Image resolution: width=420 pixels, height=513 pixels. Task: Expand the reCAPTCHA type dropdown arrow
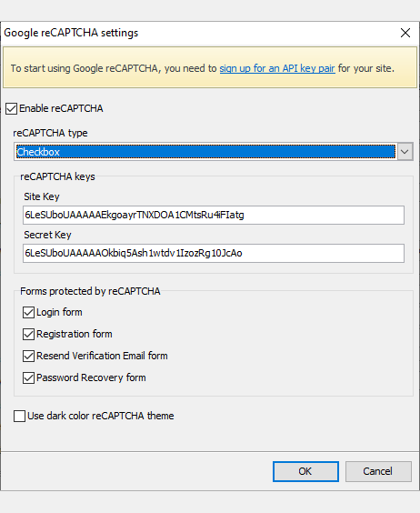coord(405,152)
